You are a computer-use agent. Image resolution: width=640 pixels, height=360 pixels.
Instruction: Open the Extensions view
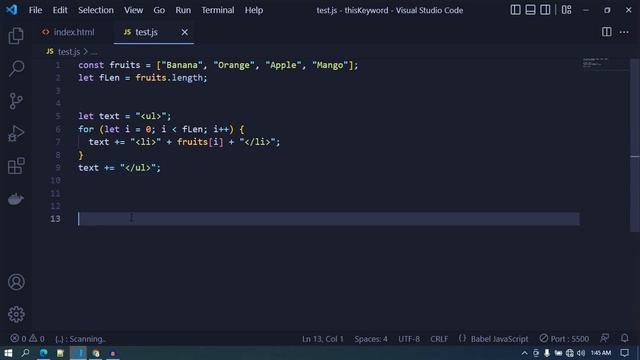[16, 166]
